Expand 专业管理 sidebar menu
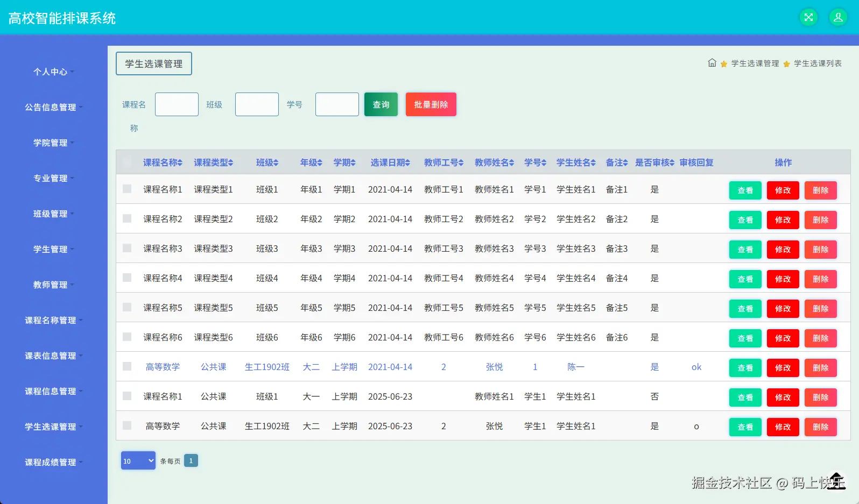Screen dimensions: 859x504 tap(53, 178)
